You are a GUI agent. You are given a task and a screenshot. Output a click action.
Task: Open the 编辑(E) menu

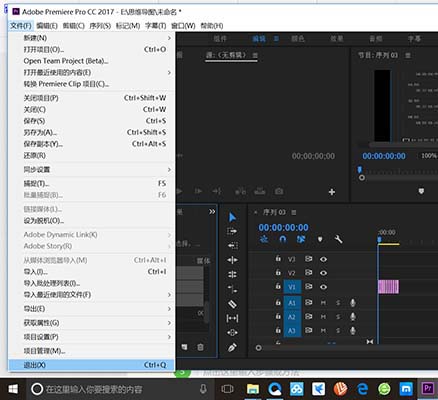47,26
